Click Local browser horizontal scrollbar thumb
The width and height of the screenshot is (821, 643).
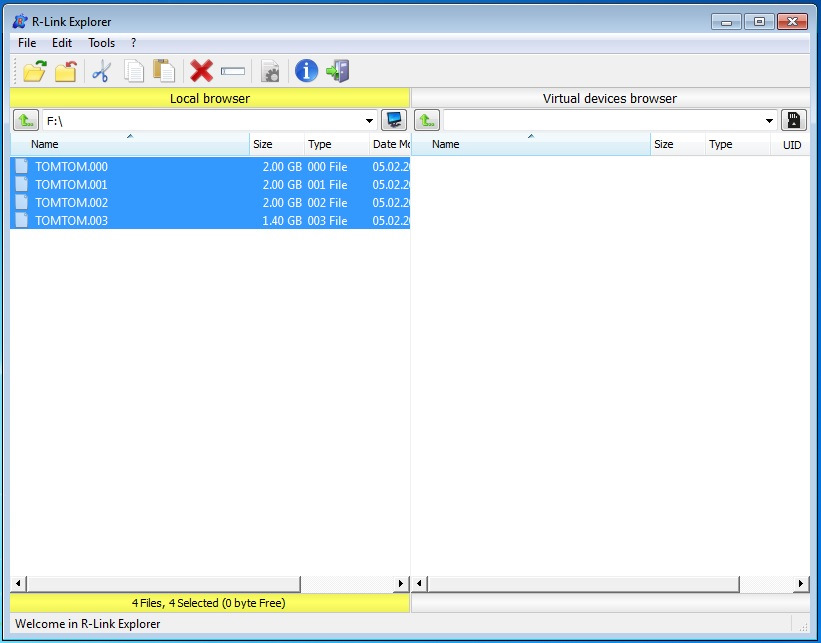[163, 583]
